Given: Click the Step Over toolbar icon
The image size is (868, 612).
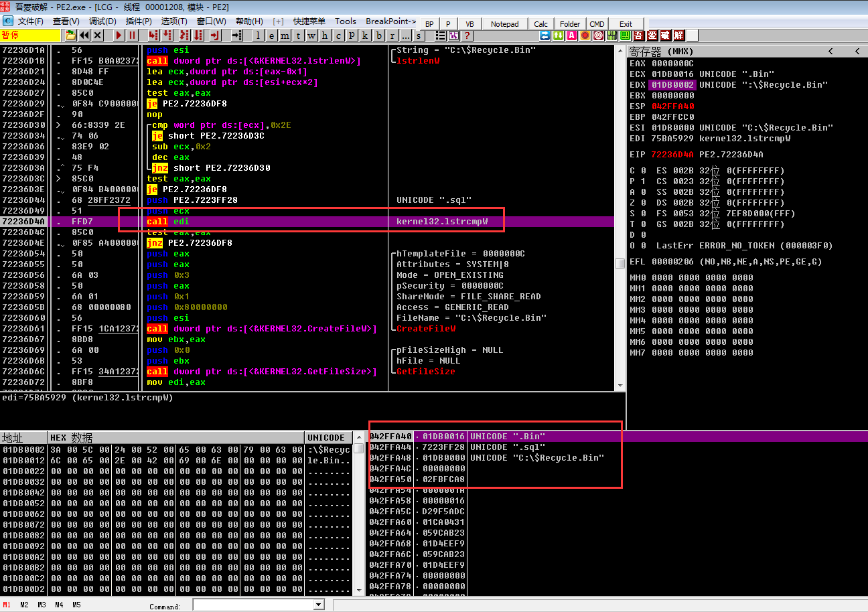Looking at the screenshot, I should click(167, 35).
